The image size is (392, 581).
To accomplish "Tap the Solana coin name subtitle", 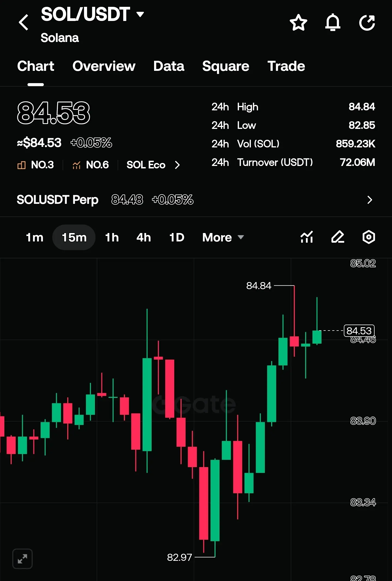I will click(60, 38).
